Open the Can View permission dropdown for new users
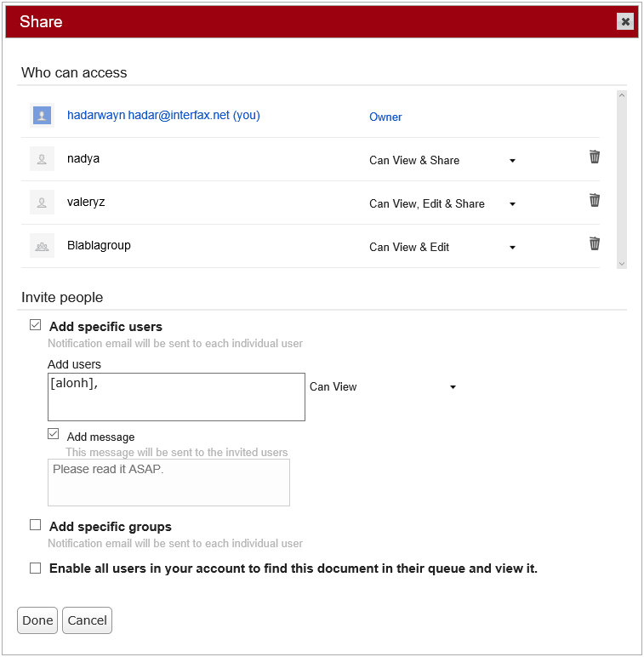Viewport: 644px width, 657px height. coord(383,386)
